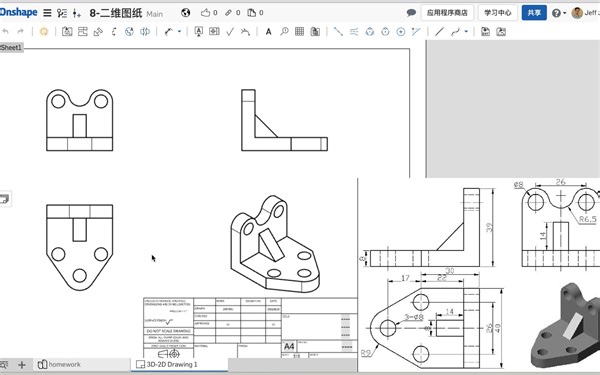Select the Sheet1 label
This screenshot has width=600, height=375.
(11, 47)
